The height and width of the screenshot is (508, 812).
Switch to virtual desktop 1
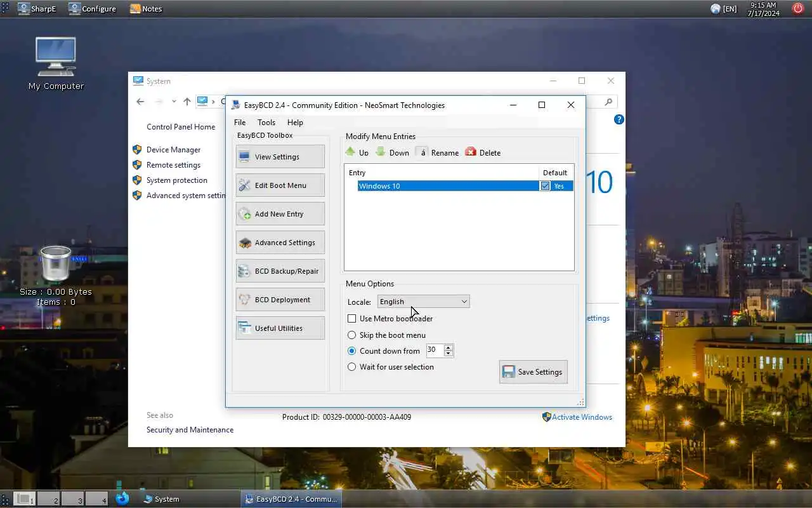[24, 498]
